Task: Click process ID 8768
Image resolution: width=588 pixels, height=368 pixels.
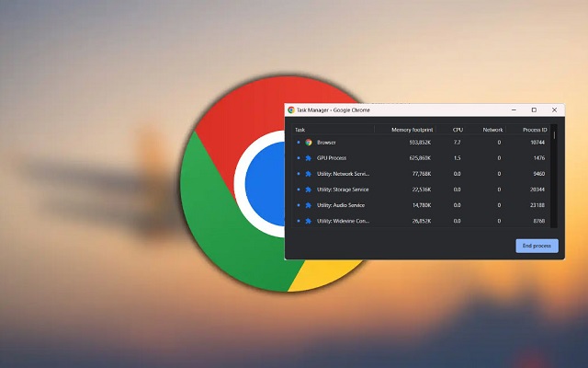Action: [539, 221]
